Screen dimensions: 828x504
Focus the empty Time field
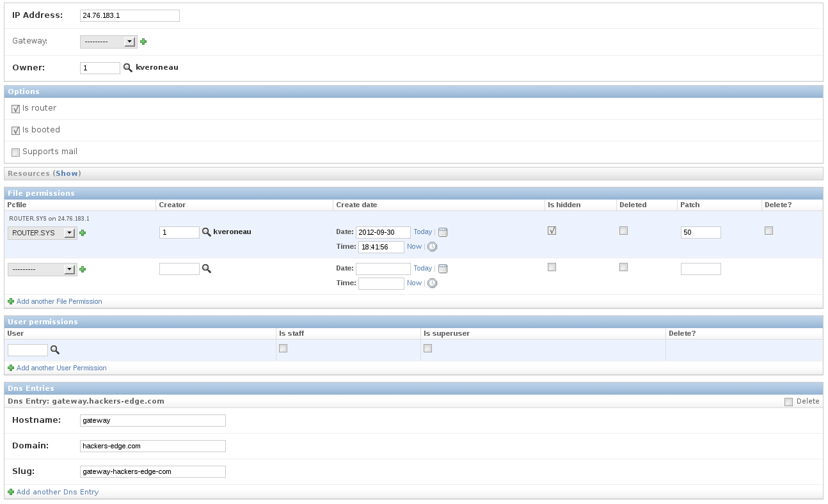381,283
